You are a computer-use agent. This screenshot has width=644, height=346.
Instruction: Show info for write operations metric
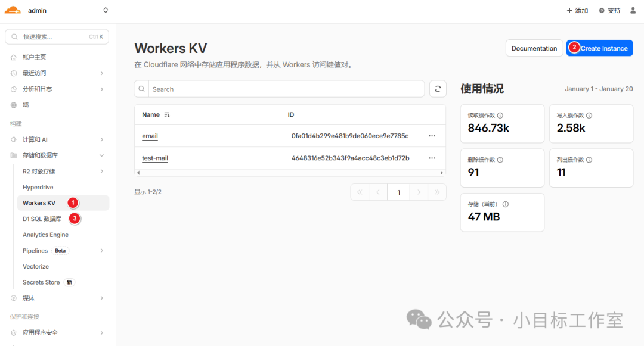(589, 116)
